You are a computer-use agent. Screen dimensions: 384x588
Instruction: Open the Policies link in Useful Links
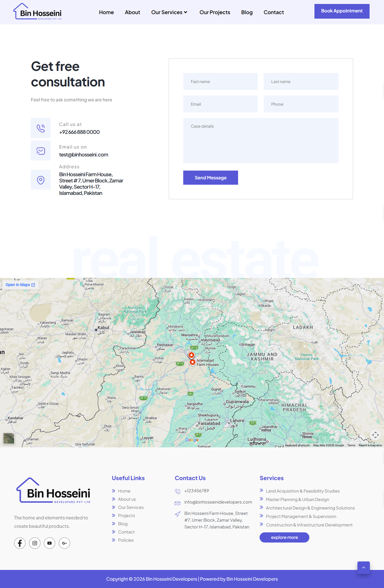tap(126, 540)
